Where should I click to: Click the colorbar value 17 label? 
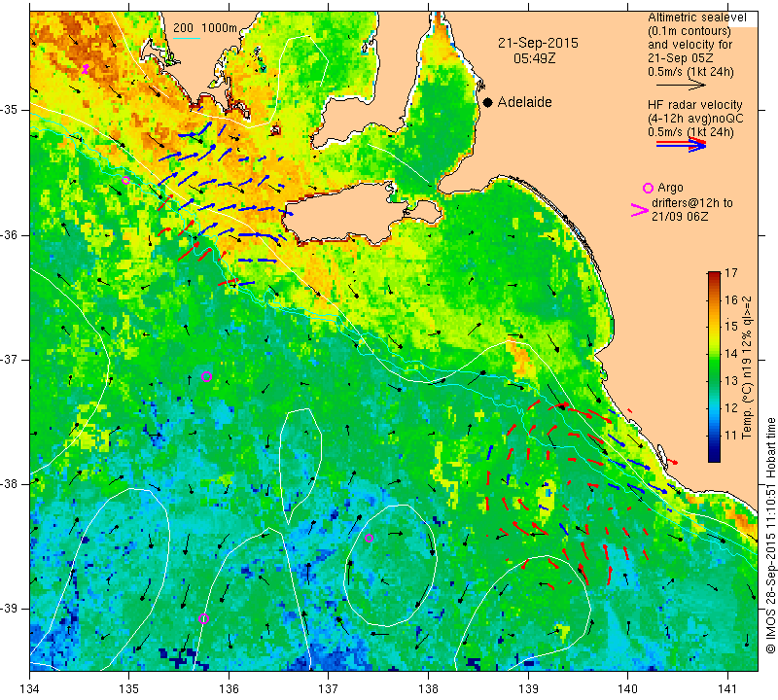click(x=731, y=273)
